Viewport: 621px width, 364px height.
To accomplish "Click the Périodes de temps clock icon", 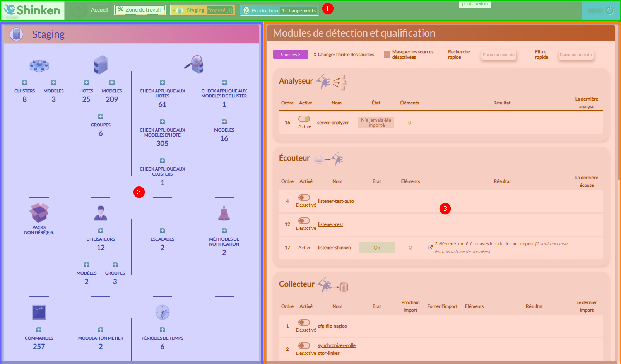I will tap(163, 312).
